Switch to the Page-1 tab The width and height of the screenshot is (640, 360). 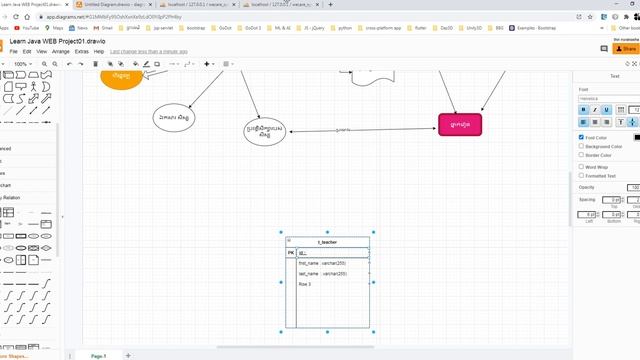[x=98, y=356]
